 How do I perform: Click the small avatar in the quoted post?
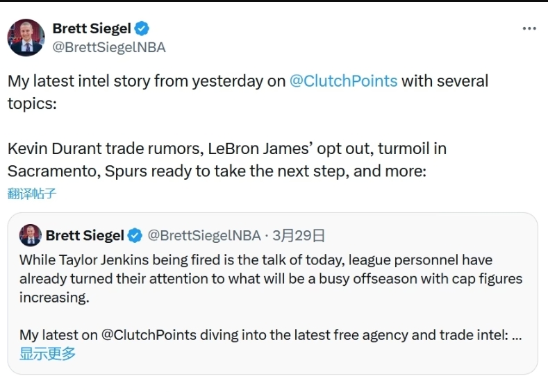(x=30, y=235)
